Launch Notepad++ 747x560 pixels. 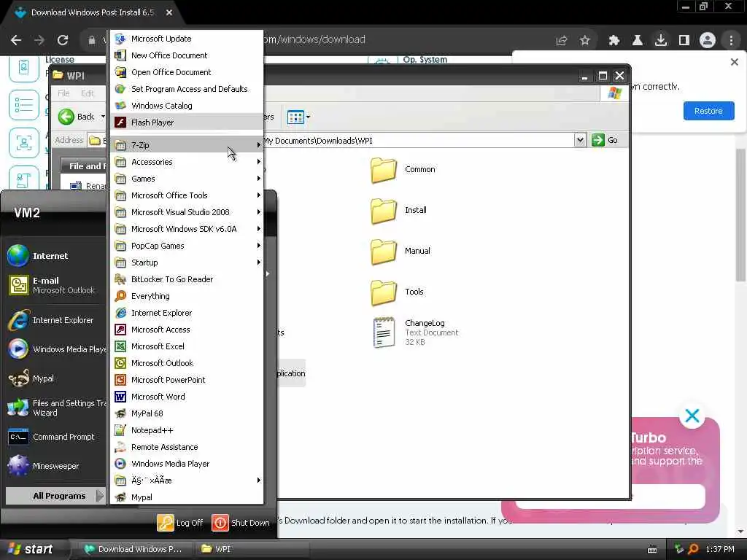tap(186, 430)
